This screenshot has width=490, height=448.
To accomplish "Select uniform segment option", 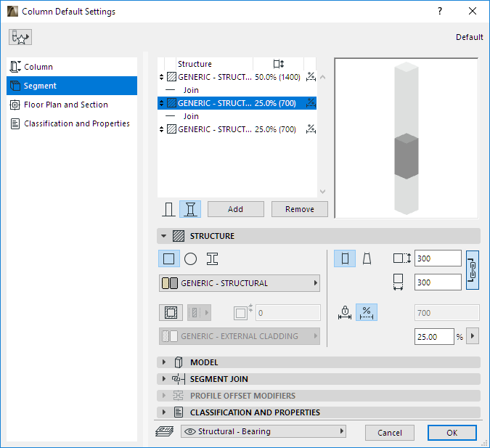I will tap(345, 258).
